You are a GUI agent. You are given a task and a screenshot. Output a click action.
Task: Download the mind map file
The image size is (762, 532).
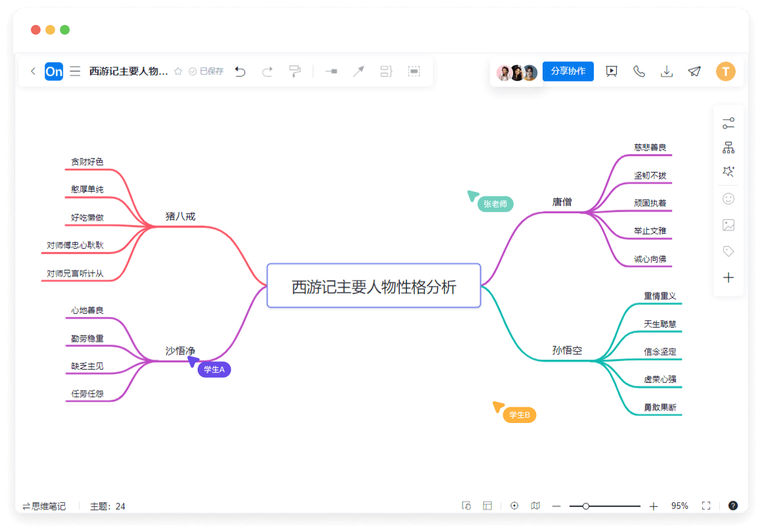click(667, 72)
